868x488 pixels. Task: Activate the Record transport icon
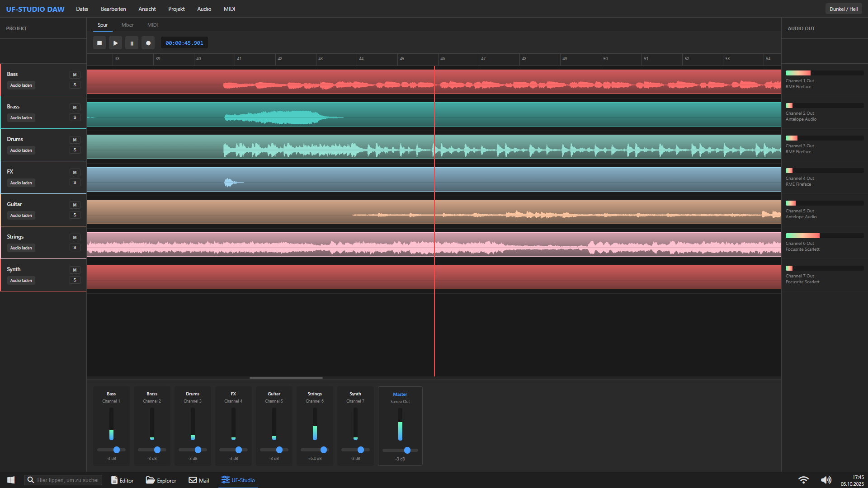pos(148,42)
